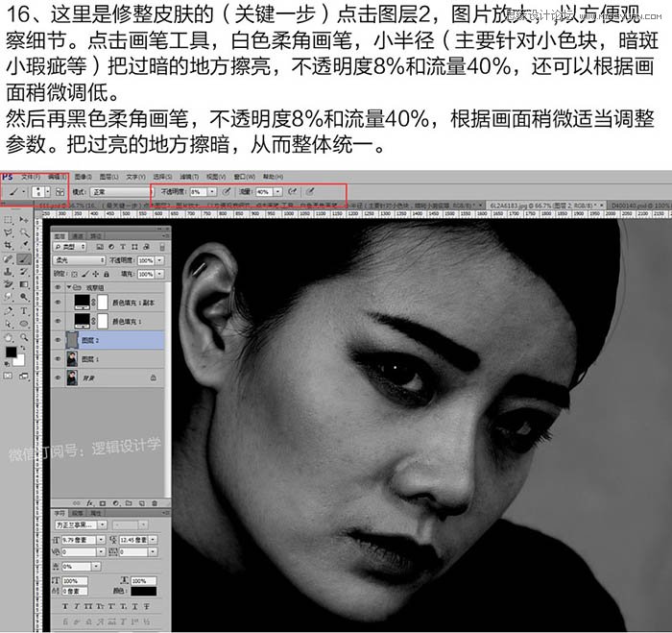Screen dimensions: 672x633
Task: Open brush mode 正常 dropdown
Action: tap(120, 192)
